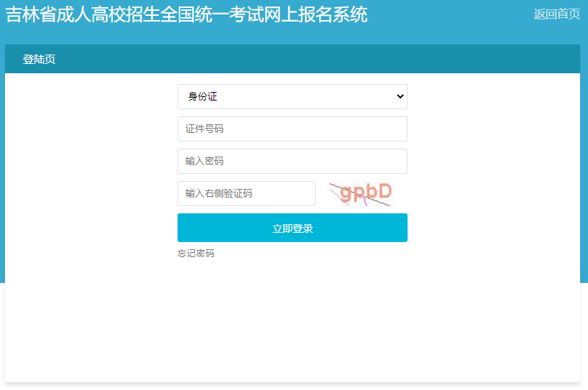Open the 忘记密码 link

point(196,254)
